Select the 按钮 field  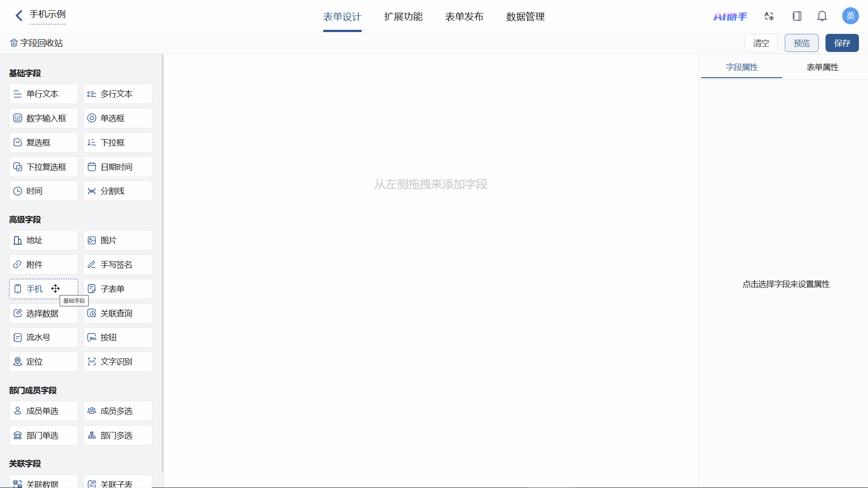coord(118,338)
